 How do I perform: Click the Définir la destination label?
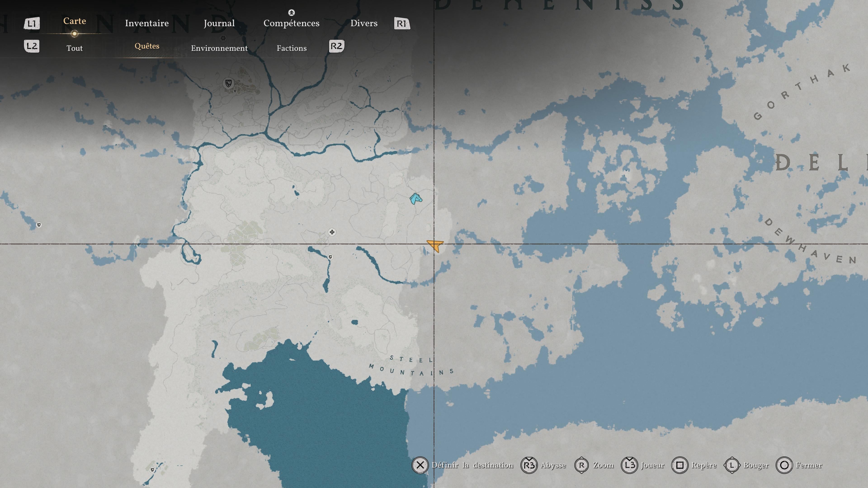[x=472, y=465]
